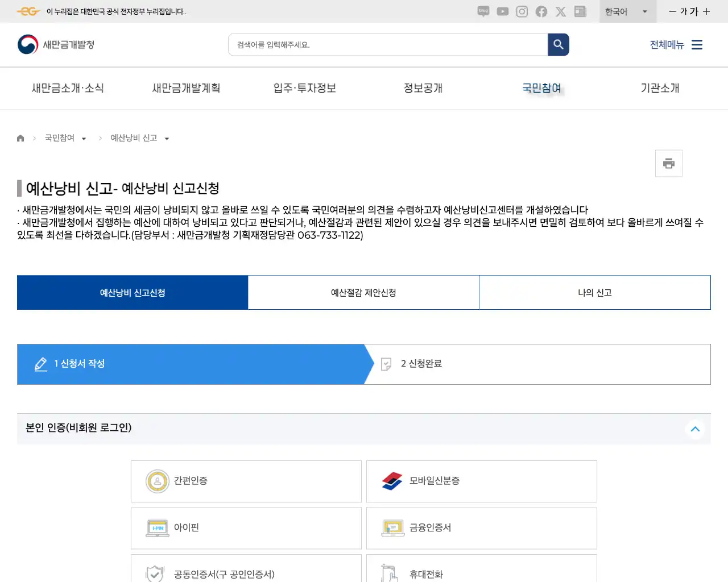Open the newsletter icon beside X
Viewport: 728px width, 582px height.
(580, 11)
